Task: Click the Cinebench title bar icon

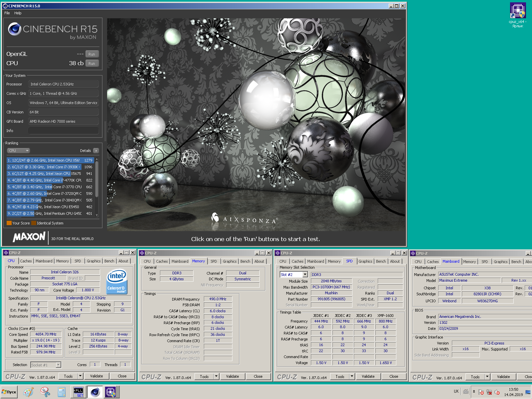Action: (x=5, y=6)
